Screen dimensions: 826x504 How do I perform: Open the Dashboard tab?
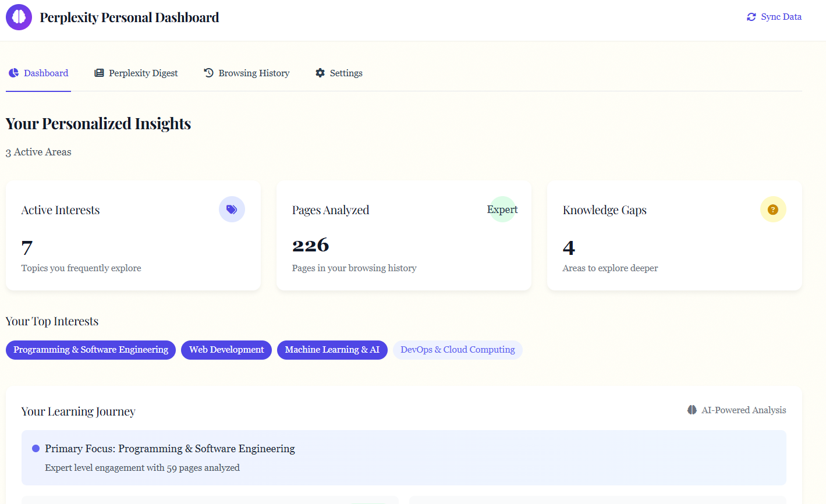click(x=38, y=73)
